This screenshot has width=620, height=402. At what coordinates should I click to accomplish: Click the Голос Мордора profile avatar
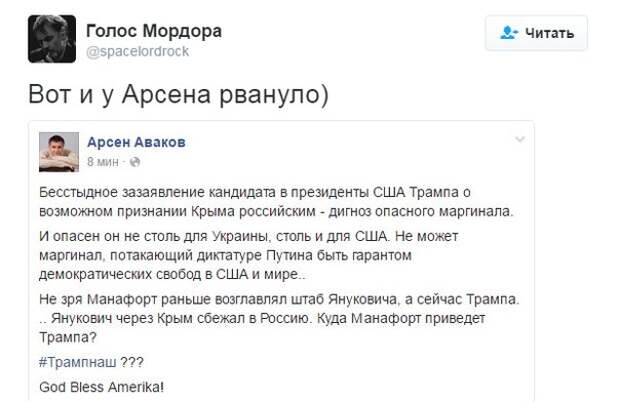click(52, 39)
